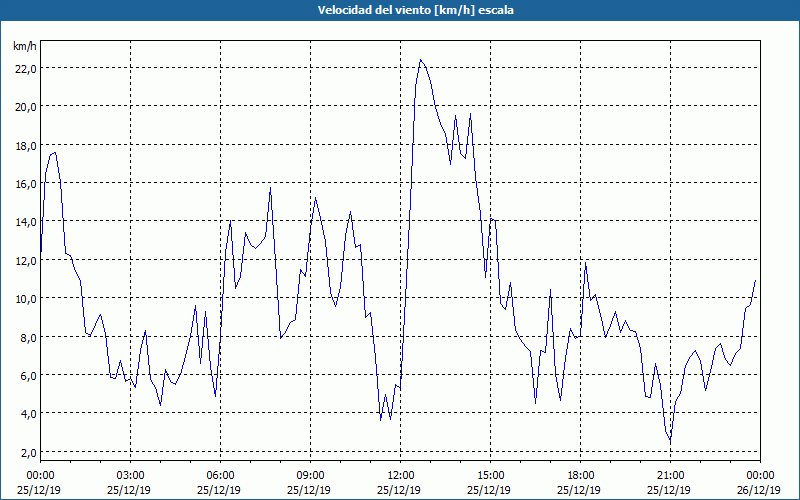Screen dimensions: 800x500
Task: Click the chart title 'Velocidad del viento [km/h] escala'
Action: [x=415, y=10]
